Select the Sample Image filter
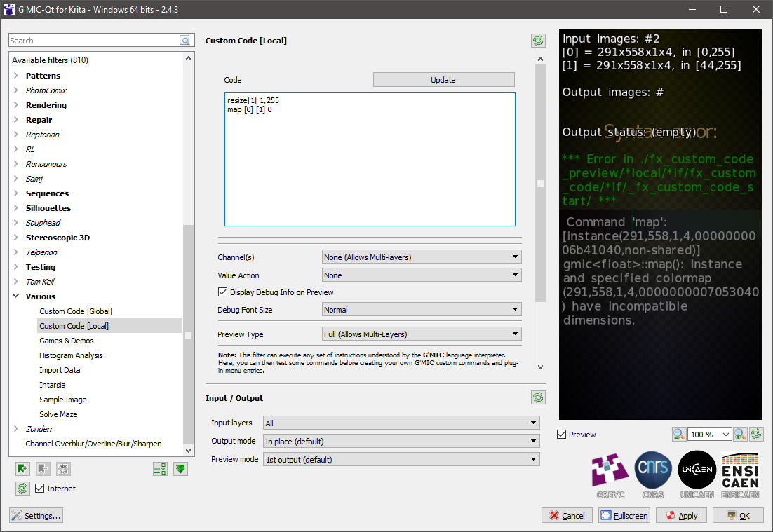This screenshot has height=532, width=773. coord(63,400)
